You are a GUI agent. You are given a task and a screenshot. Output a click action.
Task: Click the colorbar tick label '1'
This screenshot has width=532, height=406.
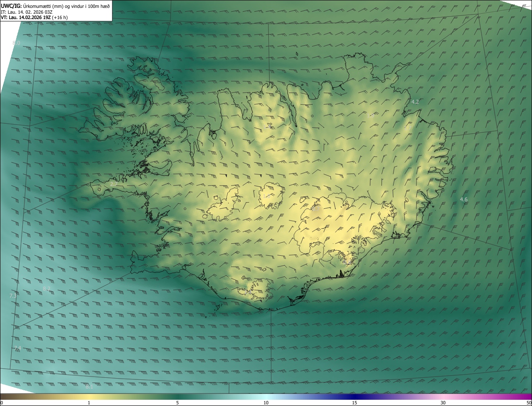(x=89, y=403)
